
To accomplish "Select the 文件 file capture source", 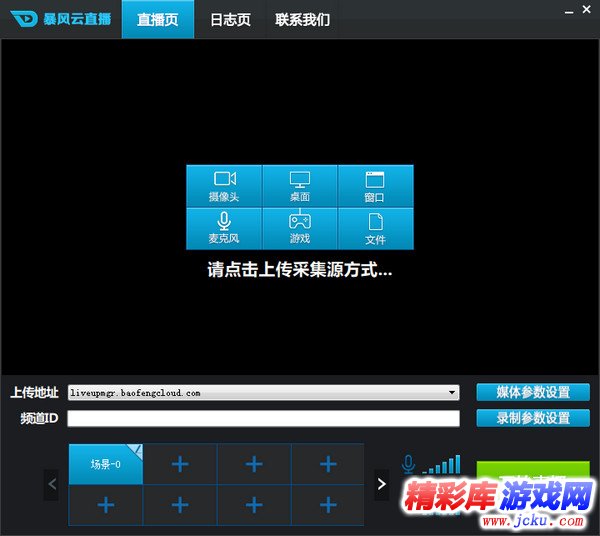I will [x=375, y=228].
